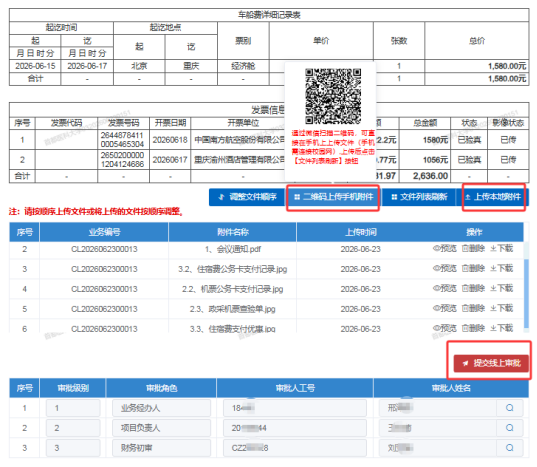Screen dimensions: 537x467
Task: Delete 2.3、政采机票查验单.jpg
Action: [x=473, y=308]
